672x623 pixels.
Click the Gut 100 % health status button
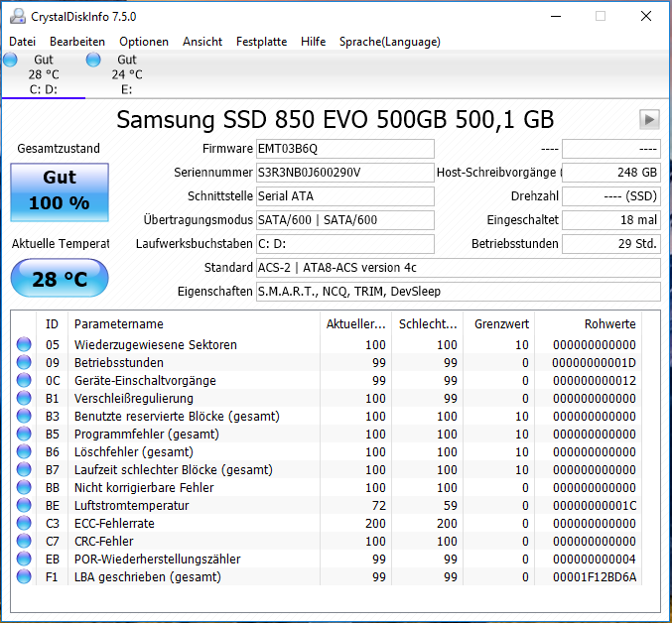(60, 192)
